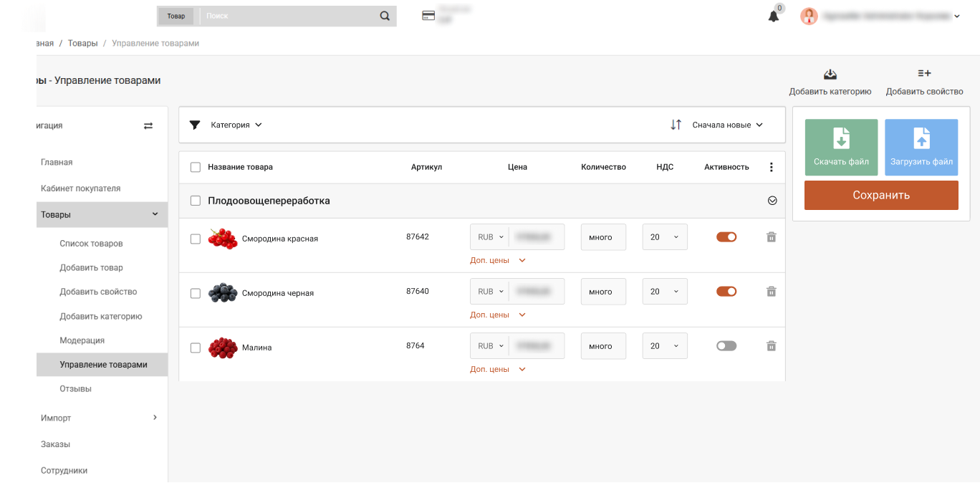Open Список товаров in sidebar

[x=91, y=244]
